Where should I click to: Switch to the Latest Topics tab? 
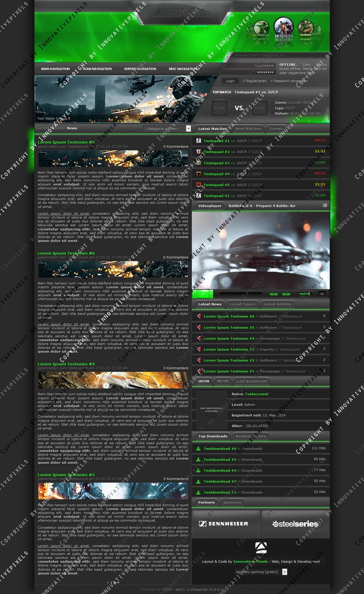point(242,304)
